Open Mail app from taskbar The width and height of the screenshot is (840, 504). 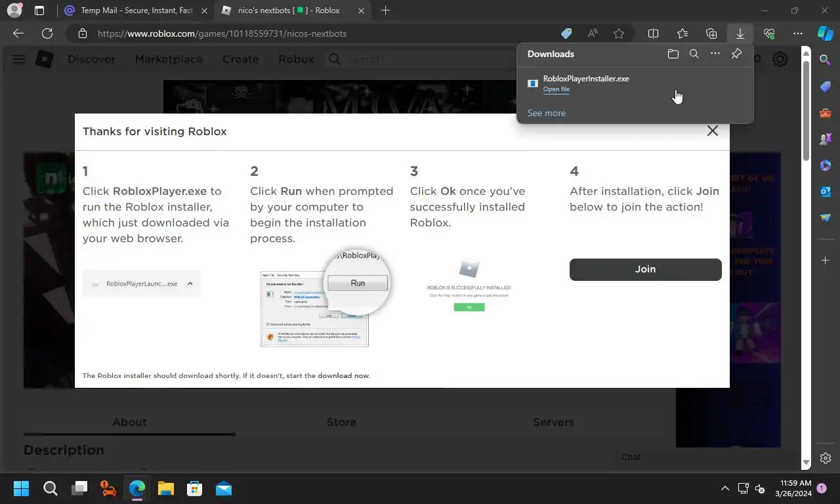tap(223, 488)
